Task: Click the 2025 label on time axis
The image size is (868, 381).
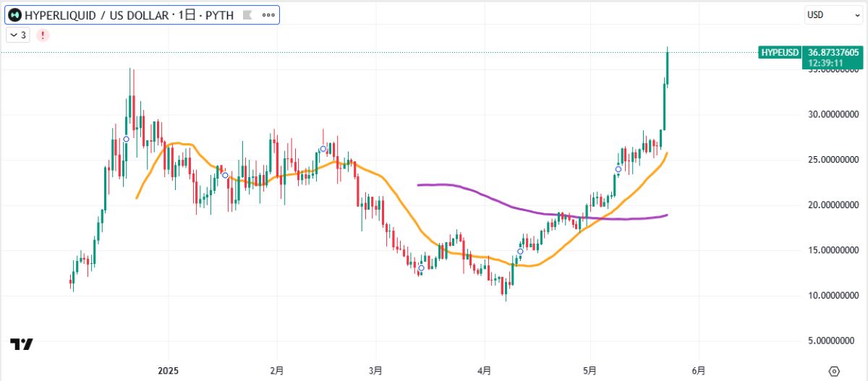Action: click(168, 370)
